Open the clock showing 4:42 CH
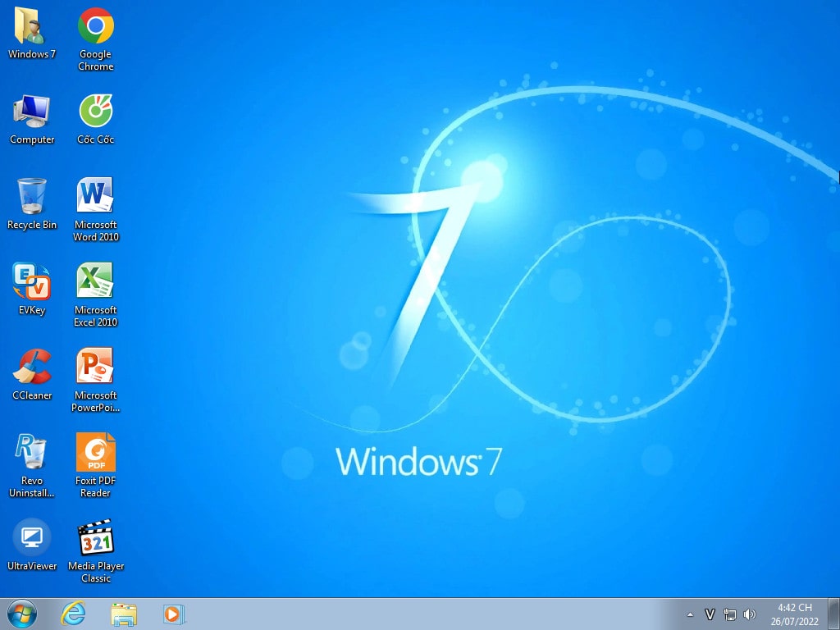The width and height of the screenshot is (840, 630). 794,614
